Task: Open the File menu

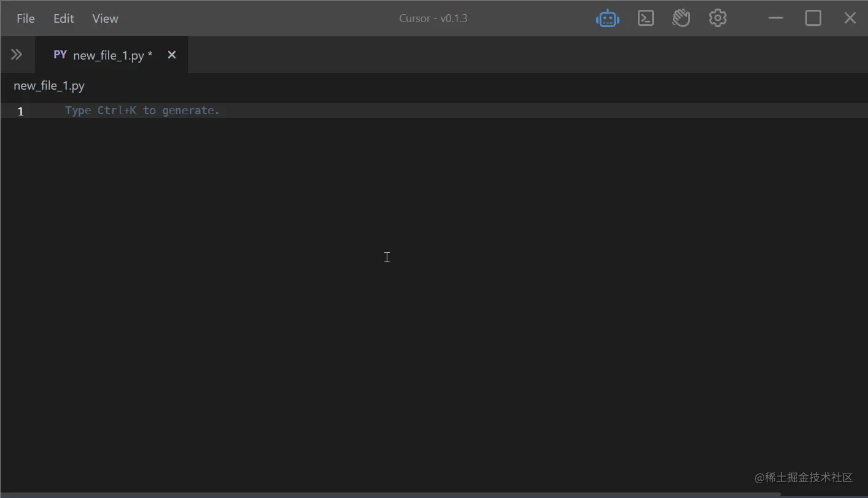Action: 25,18
